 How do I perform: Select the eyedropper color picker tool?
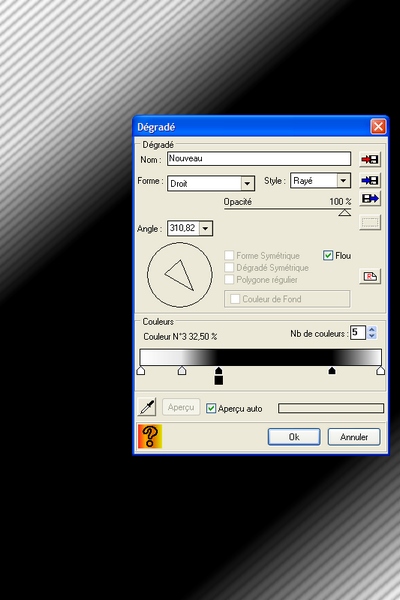(147, 407)
